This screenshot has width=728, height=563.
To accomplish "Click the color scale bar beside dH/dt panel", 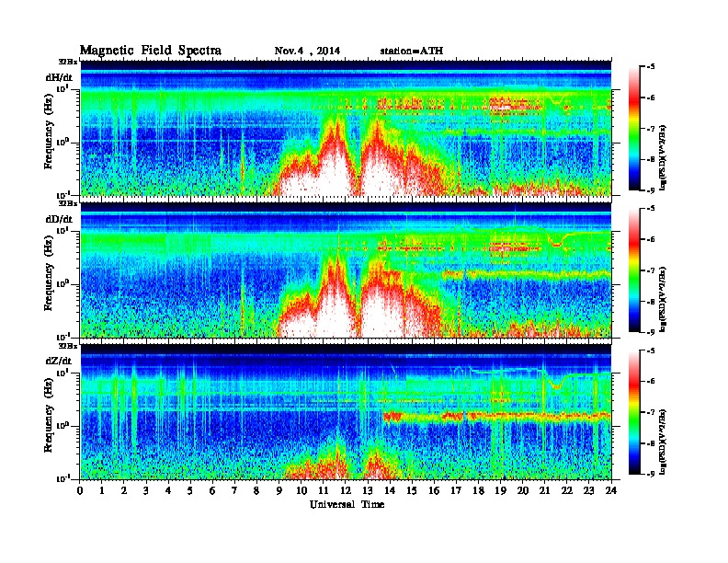I will tap(634, 129).
